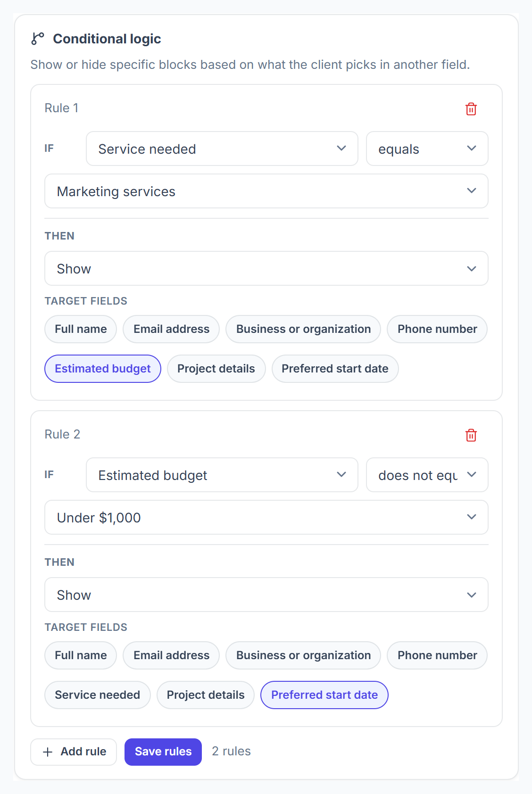Toggle Rule 1 'Full name' target chip

[x=81, y=329]
